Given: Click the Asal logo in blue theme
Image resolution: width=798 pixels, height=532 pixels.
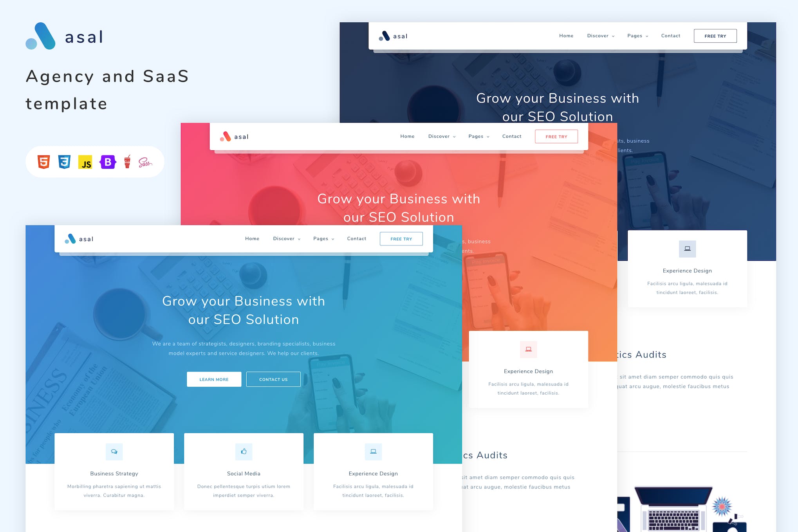Looking at the screenshot, I should point(78,239).
